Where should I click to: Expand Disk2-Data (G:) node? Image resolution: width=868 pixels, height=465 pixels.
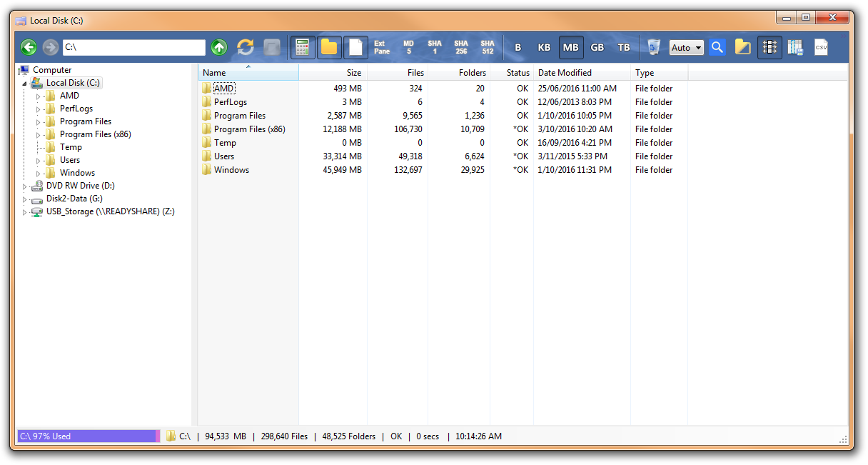click(x=24, y=199)
